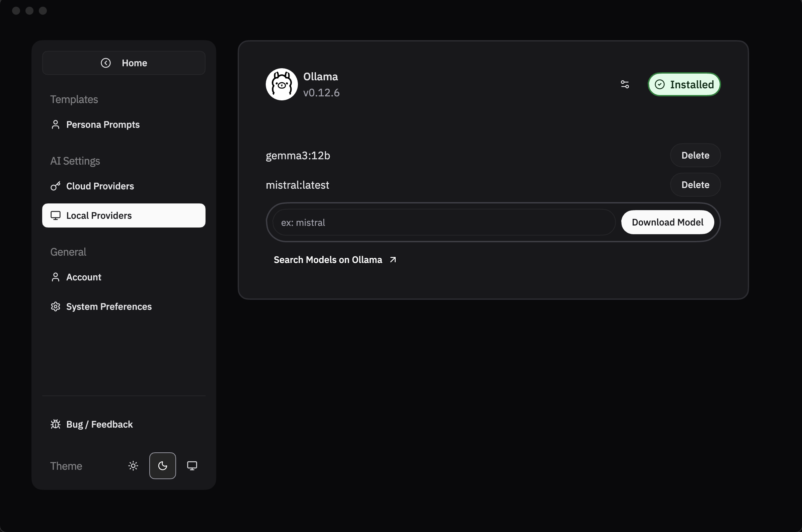802x532 pixels.
Task: Delete the gemma3:12b model
Action: (x=695, y=155)
